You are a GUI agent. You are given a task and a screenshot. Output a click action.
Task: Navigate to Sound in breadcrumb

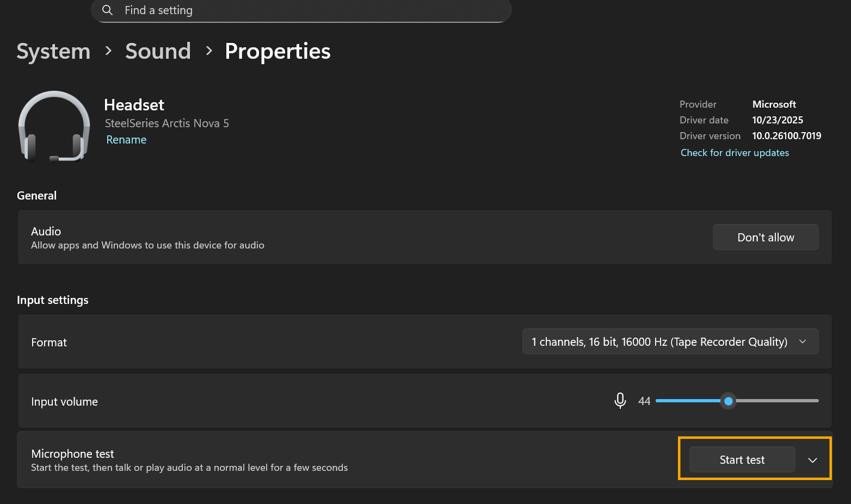158,51
